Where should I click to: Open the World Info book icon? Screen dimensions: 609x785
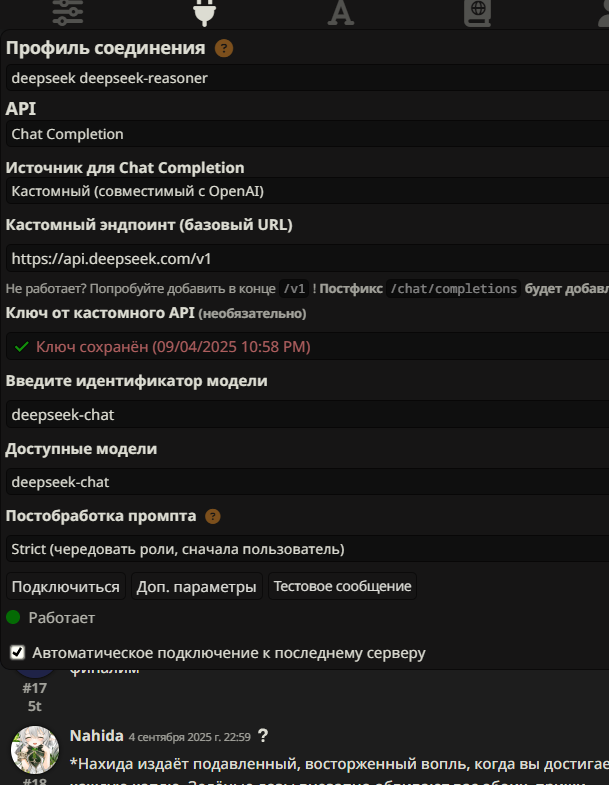[x=478, y=11]
